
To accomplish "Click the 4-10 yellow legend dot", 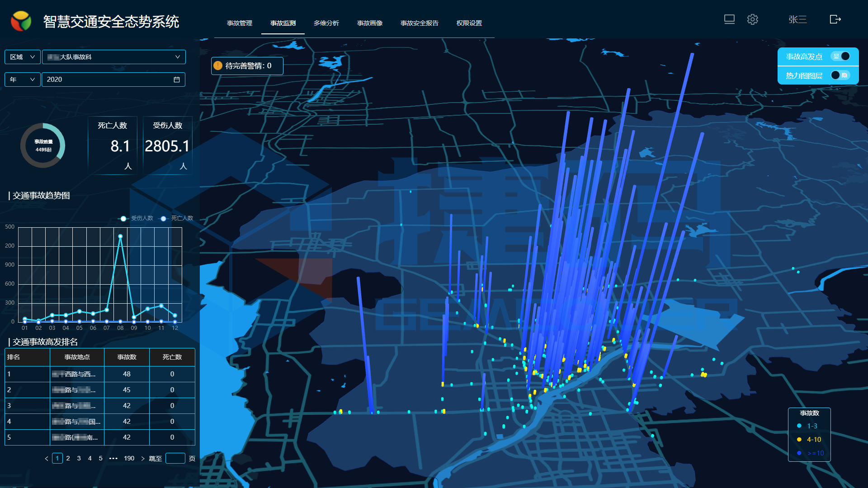I will [x=799, y=440].
